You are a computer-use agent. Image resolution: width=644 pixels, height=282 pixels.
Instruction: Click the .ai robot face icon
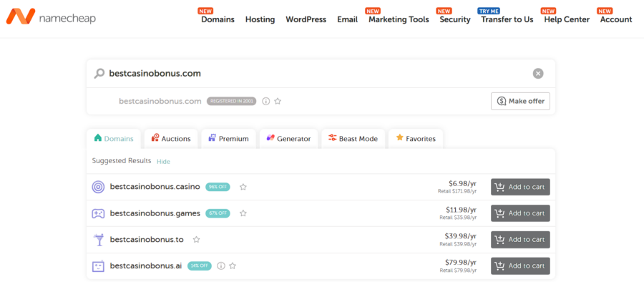(x=98, y=266)
